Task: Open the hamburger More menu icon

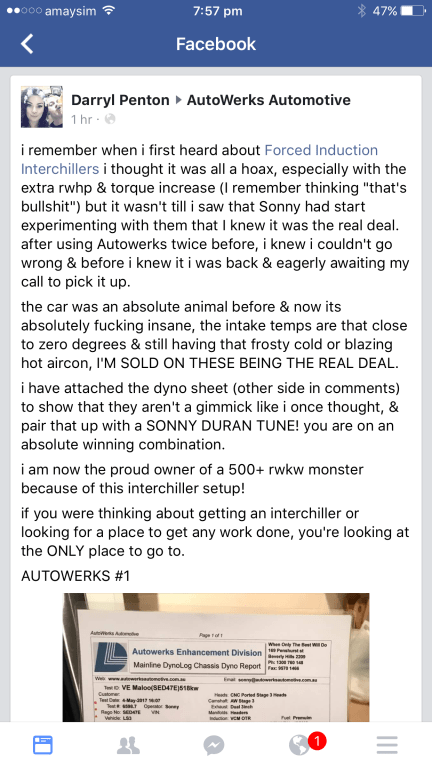Action: tap(387, 745)
